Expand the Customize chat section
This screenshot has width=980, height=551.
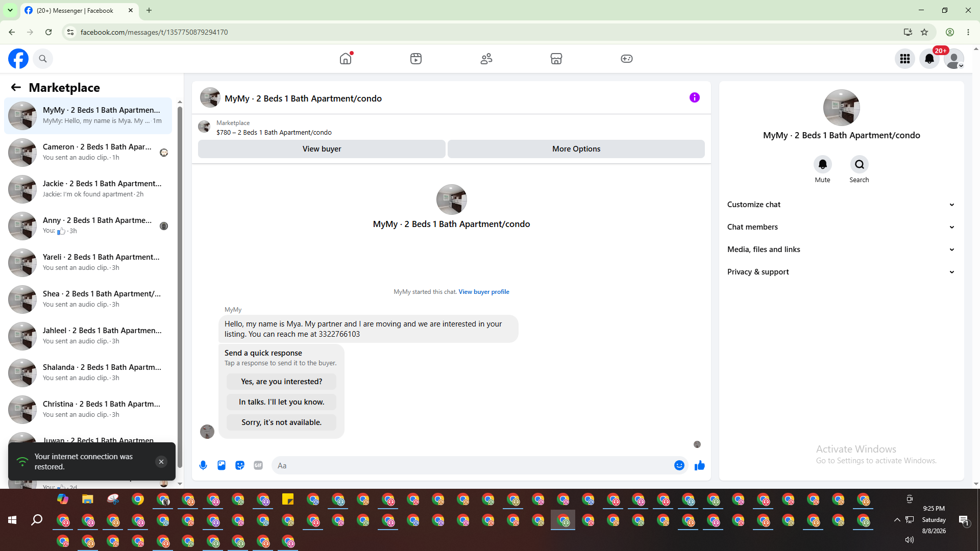(842, 205)
